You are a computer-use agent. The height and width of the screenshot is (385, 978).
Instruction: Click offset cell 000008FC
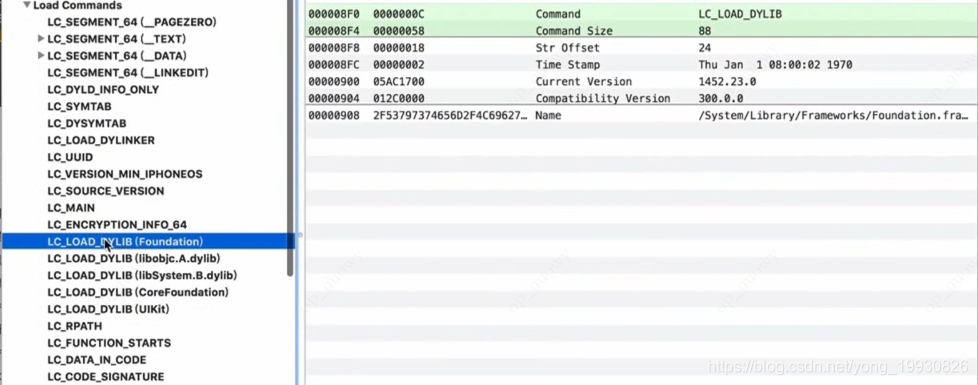[334, 65]
